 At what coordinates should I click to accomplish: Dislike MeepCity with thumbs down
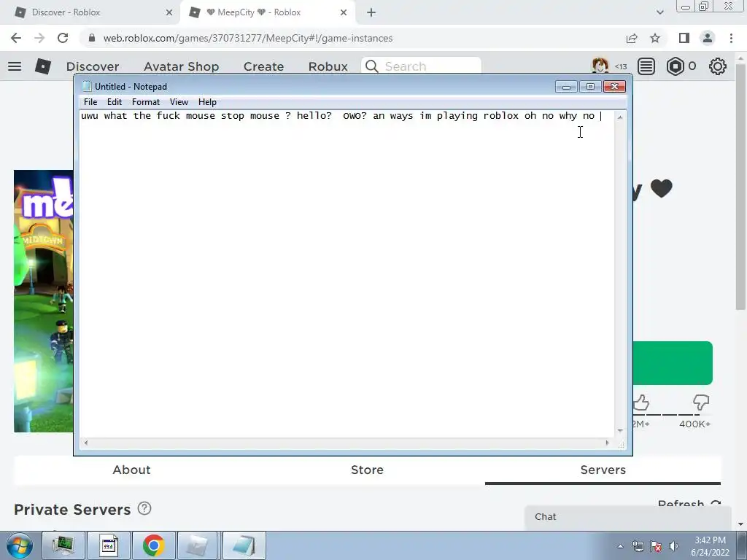[701, 402]
